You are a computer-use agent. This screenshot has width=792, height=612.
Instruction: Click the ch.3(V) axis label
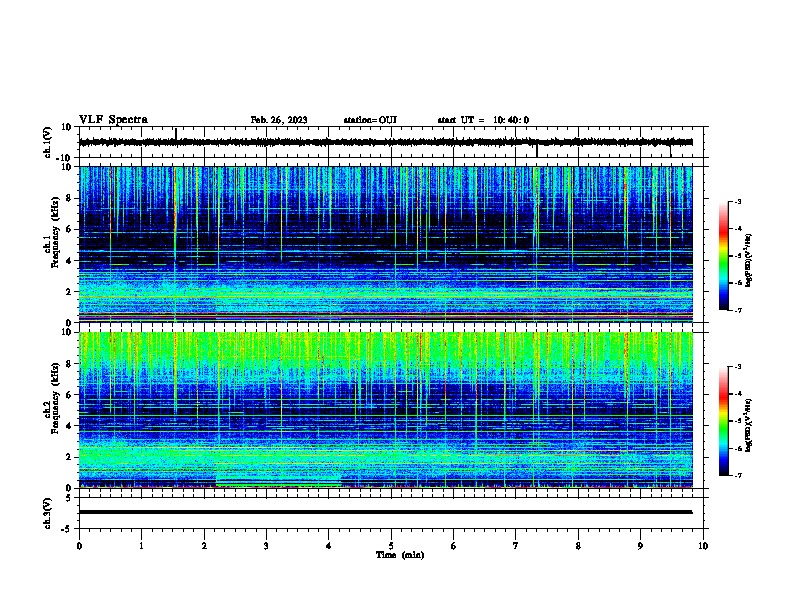pyautogui.click(x=48, y=513)
